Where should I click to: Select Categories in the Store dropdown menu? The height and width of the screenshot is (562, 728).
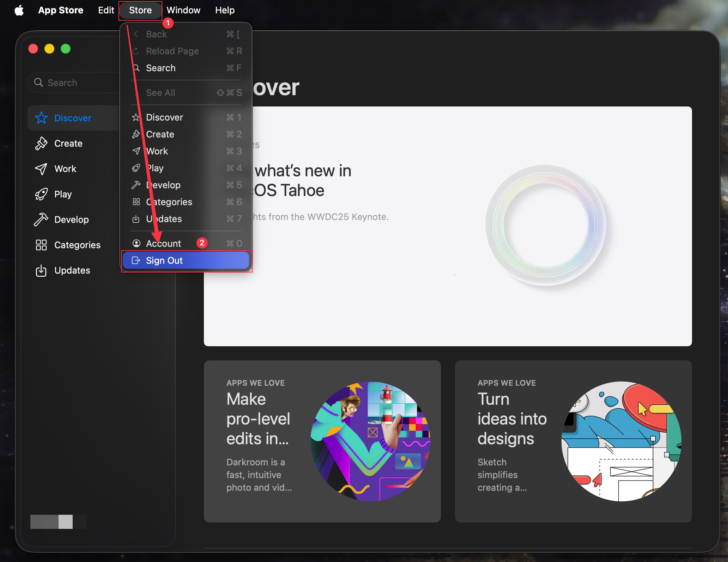tap(169, 202)
